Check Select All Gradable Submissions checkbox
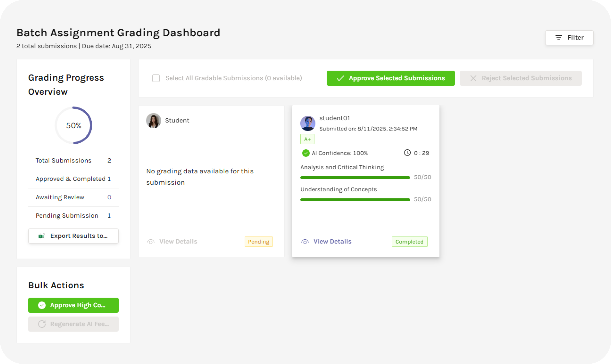The image size is (611, 364). click(156, 78)
